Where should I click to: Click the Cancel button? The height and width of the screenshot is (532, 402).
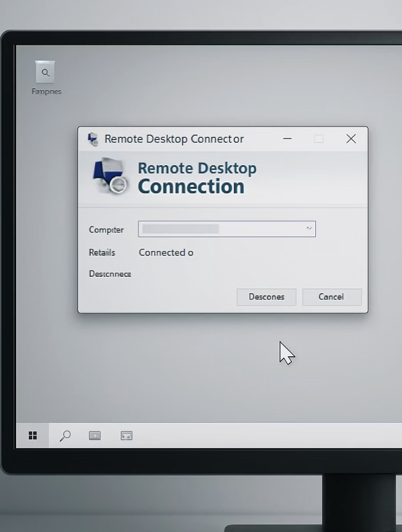pos(332,297)
